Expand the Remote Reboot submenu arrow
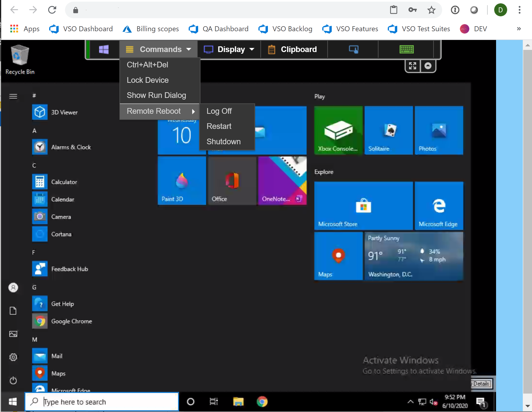The image size is (532, 412). [x=193, y=112]
